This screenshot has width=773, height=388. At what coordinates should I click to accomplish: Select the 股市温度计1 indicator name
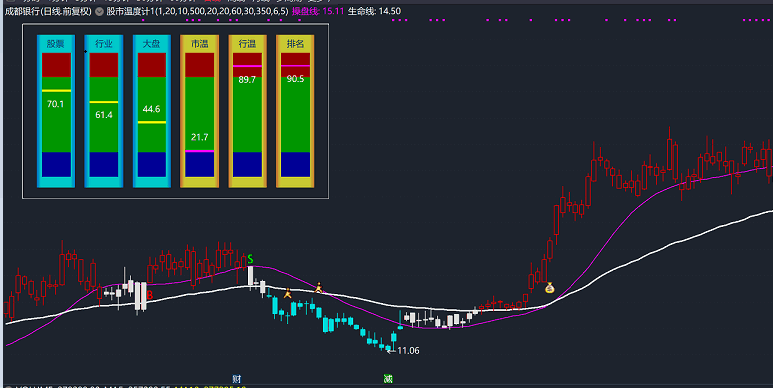point(131,11)
